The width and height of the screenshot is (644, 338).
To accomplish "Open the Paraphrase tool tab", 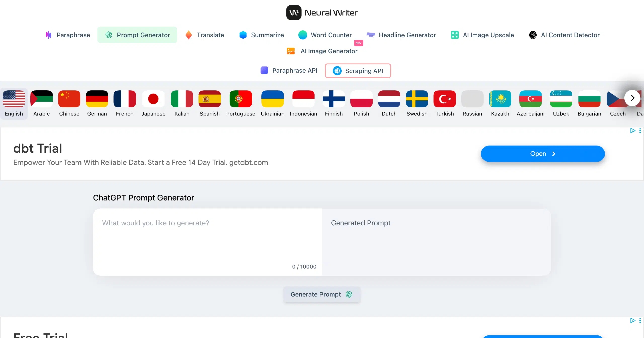I will point(67,35).
